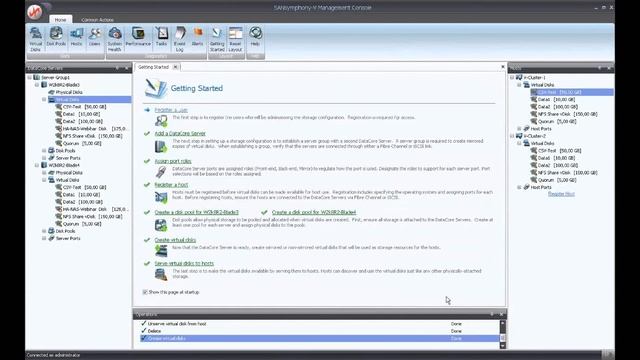
Task: Open Users ribbon icon
Action: (x=94, y=36)
